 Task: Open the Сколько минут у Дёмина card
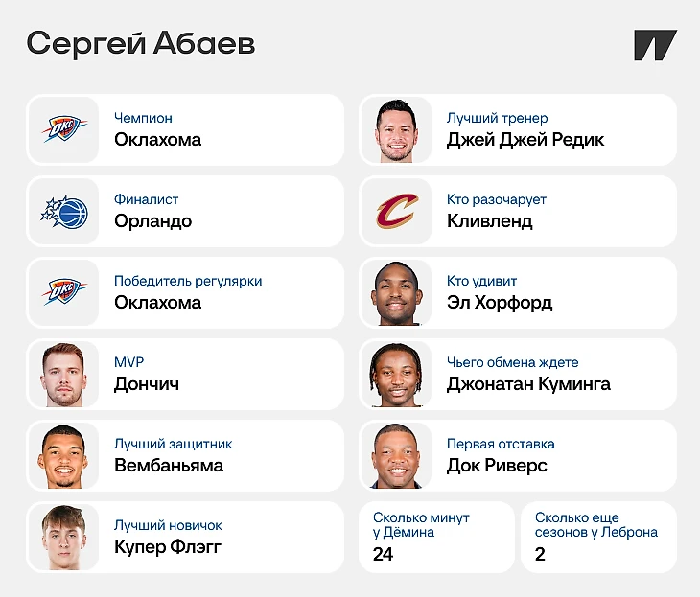click(436, 537)
